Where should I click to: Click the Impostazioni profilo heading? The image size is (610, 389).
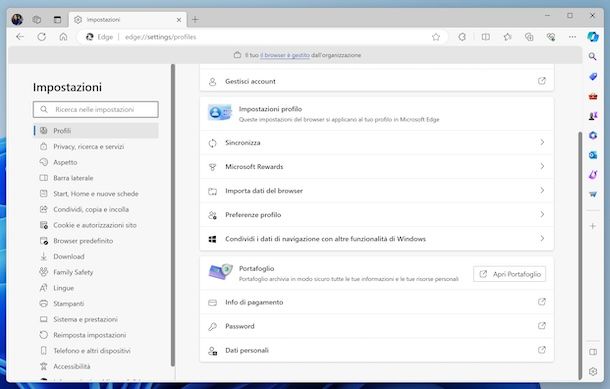[270, 109]
